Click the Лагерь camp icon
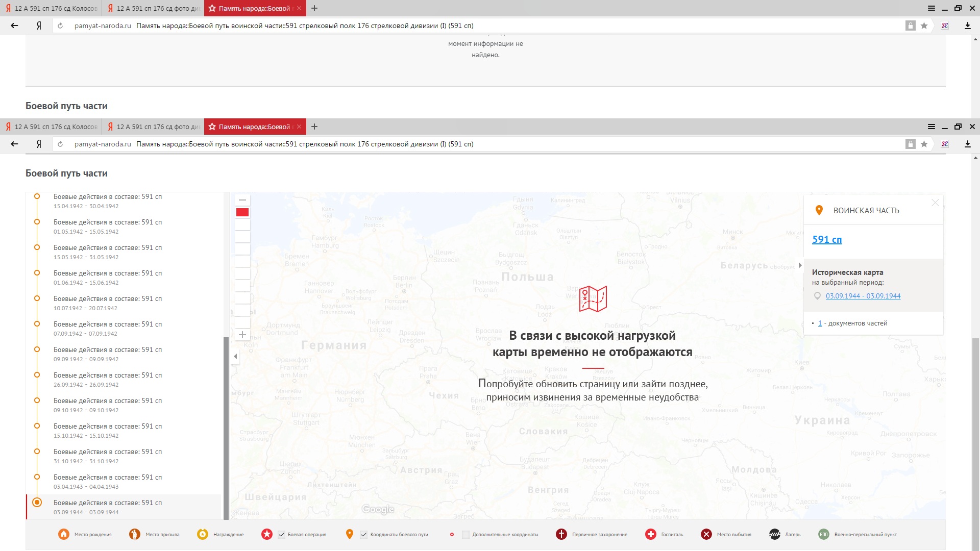980x551 pixels. point(774,534)
